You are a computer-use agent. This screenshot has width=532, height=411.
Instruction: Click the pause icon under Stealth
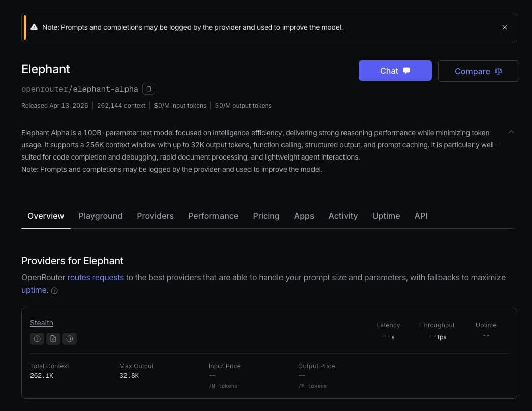tap(70, 338)
